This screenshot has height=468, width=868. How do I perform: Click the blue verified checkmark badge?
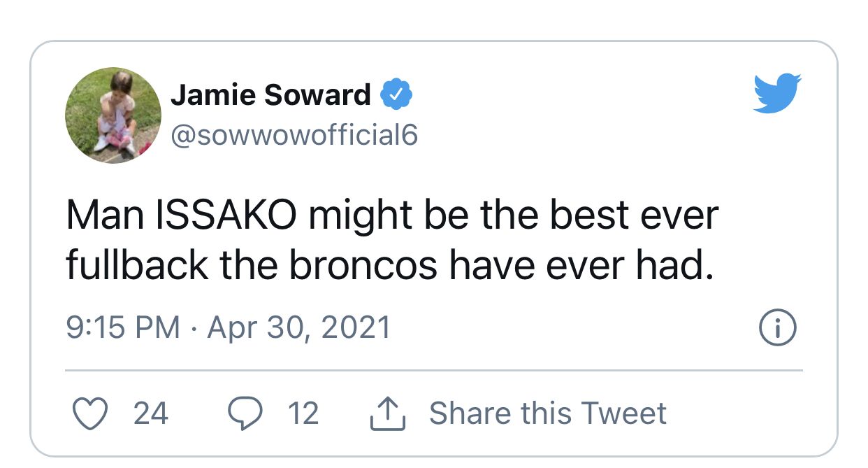396,95
